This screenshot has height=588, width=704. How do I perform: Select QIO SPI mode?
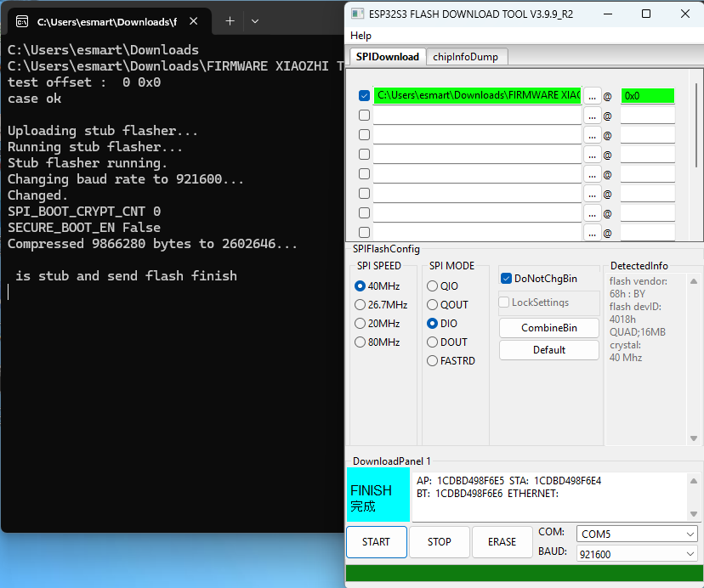433,286
